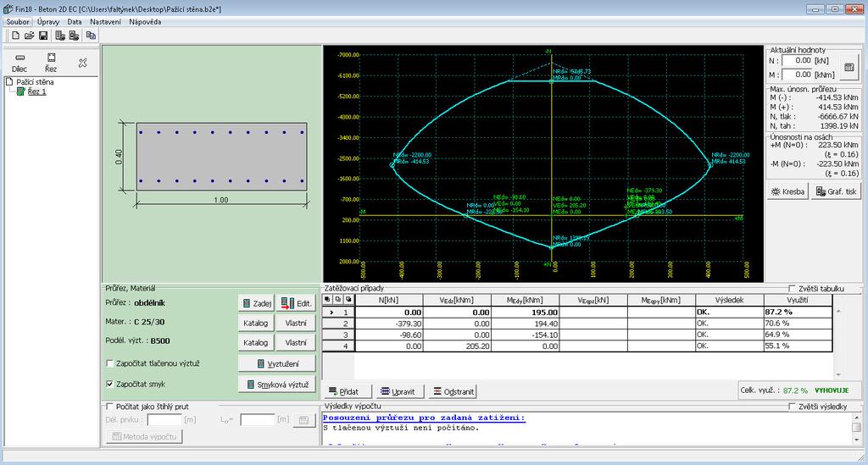
Task: Click the cell with value 195.00
Action: (526, 312)
